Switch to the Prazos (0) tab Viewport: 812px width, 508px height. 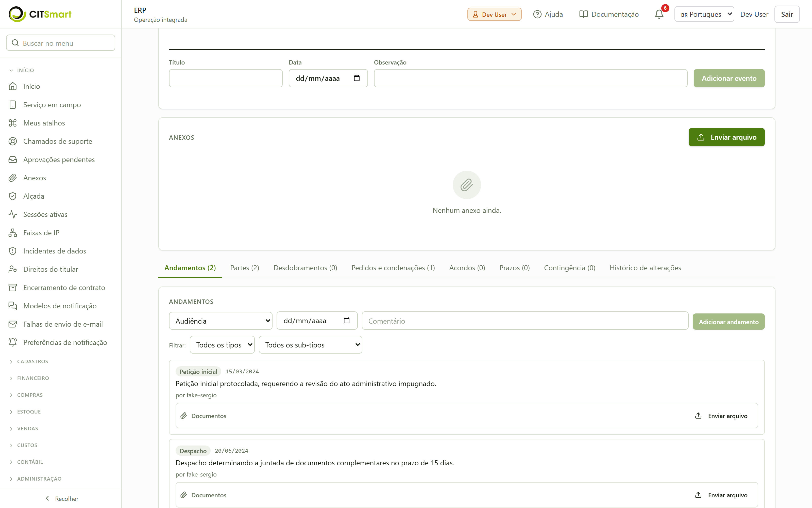click(514, 268)
